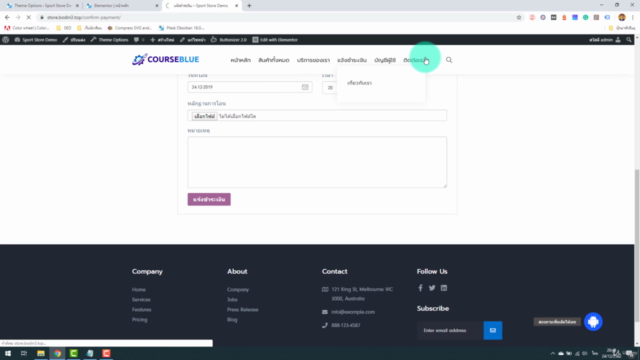The height and width of the screenshot is (360, 640).
Task: Switch to Chrome in the taskbar
Action: [57, 353]
